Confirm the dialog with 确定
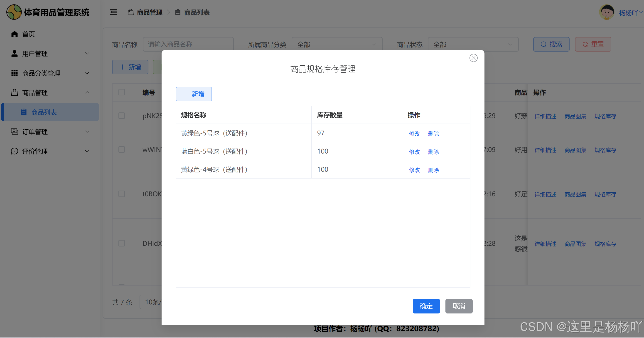The image size is (644, 338). [426, 306]
